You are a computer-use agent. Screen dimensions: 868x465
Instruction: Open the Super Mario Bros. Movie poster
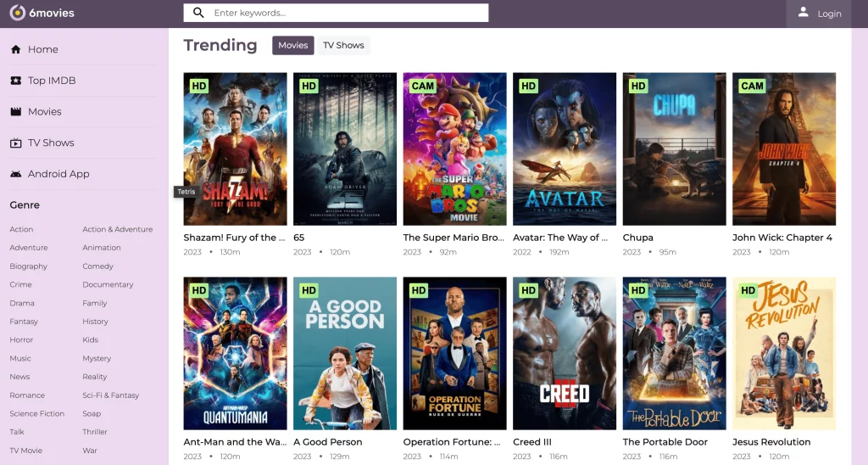point(454,149)
